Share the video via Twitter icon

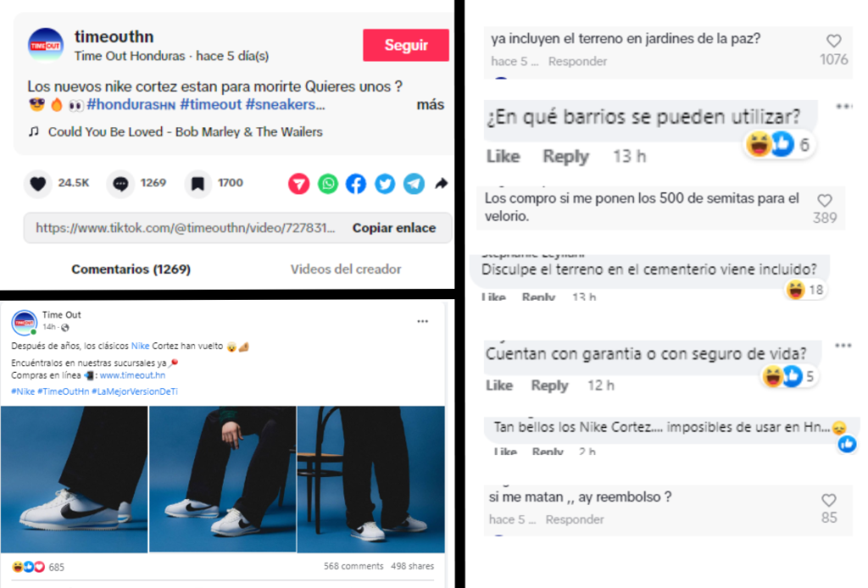385,184
